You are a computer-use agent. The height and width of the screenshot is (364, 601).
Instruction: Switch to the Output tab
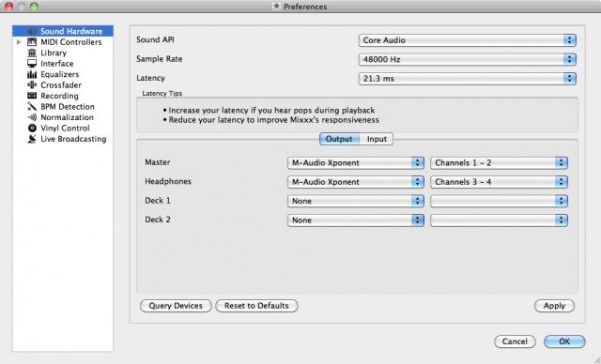(x=339, y=139)
